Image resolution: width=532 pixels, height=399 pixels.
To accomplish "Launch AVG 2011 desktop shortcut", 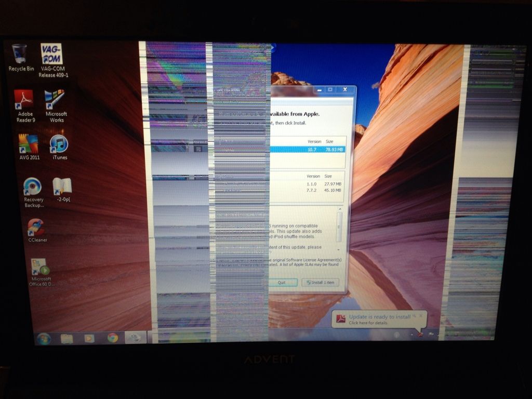I will pyautogui.click(x=29, y=147).
